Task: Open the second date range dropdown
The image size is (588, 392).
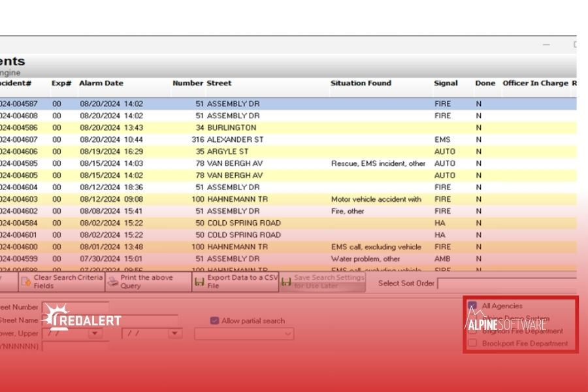Action: [174, 333]
